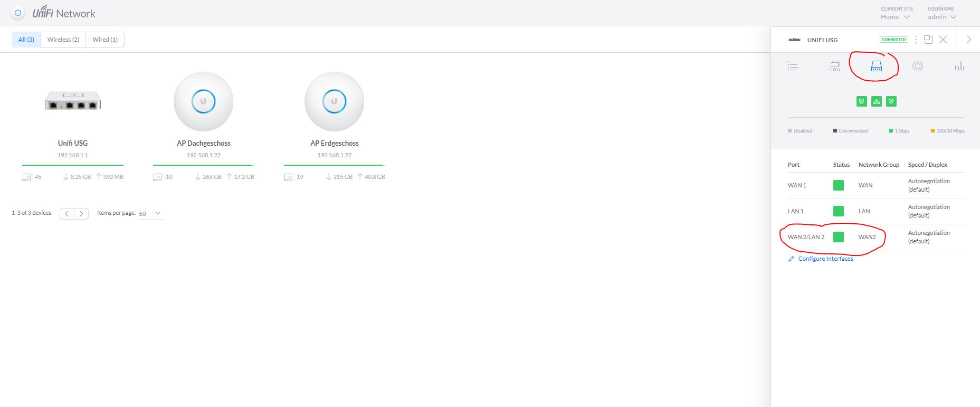This screenshot has width=980, height=407.
Task: Click the 1-3 of 3 devices text
Action: [32, 213]
